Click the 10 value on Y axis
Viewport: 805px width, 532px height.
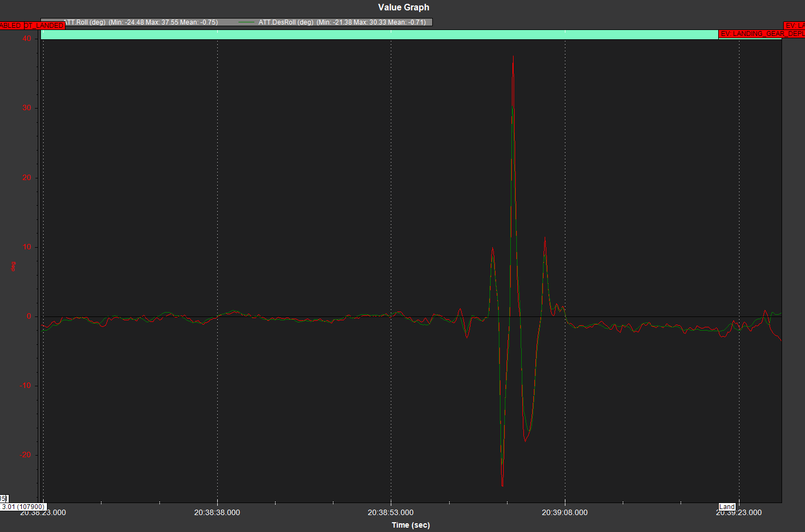point(27,247)
